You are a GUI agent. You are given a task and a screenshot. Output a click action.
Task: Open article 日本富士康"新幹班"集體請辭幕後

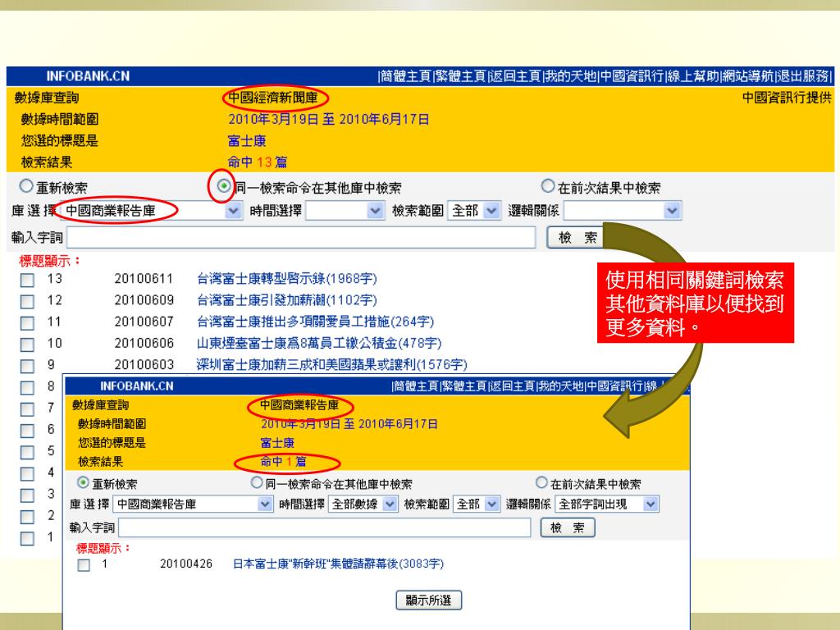[339, 564]
